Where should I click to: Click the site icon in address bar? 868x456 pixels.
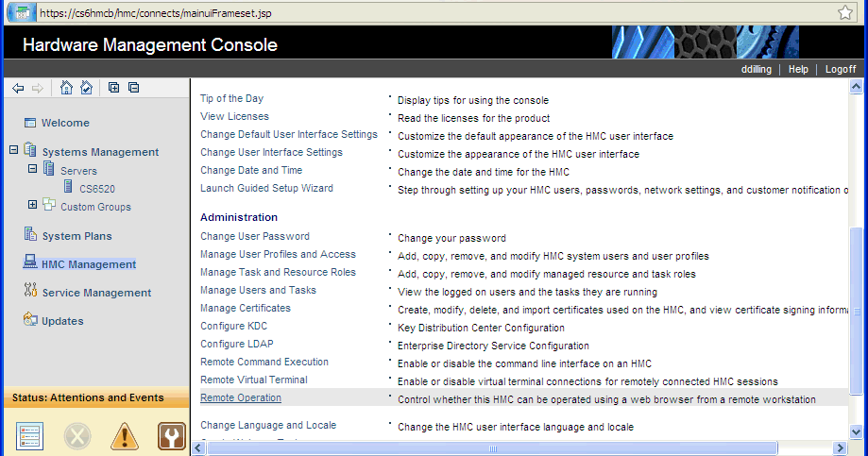click(22, 12)
